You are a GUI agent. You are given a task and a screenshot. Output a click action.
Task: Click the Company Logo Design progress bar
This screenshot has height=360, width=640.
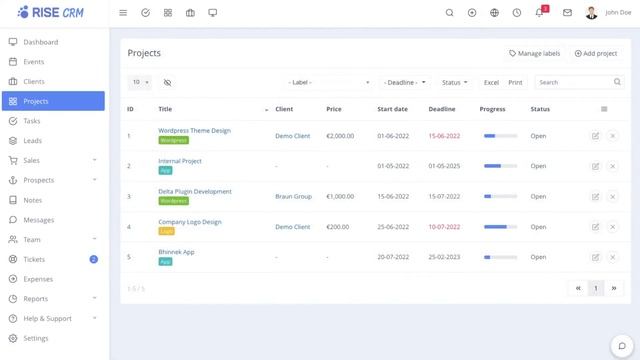500,227
